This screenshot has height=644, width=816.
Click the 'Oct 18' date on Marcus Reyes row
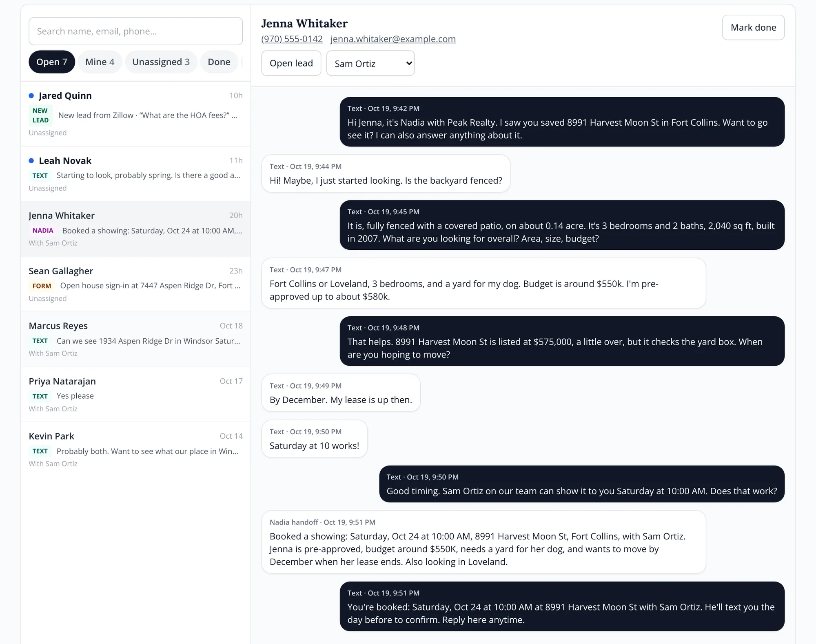(231, 326)
